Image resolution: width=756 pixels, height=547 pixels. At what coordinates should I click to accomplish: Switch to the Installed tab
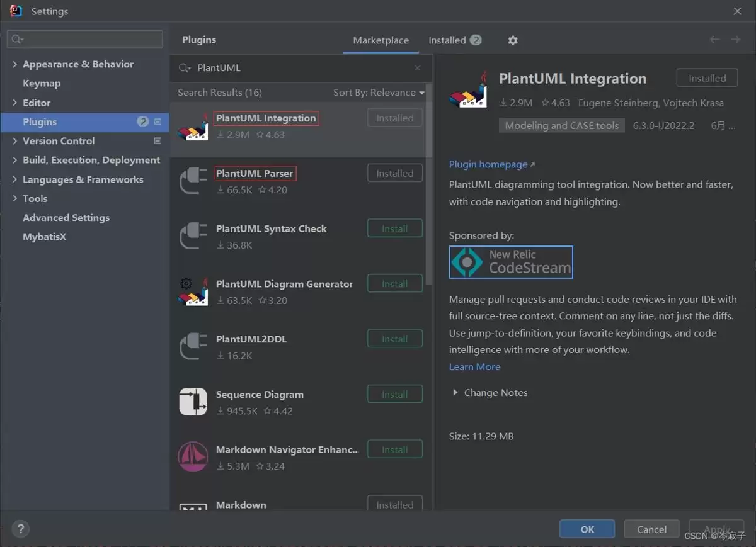454,40
